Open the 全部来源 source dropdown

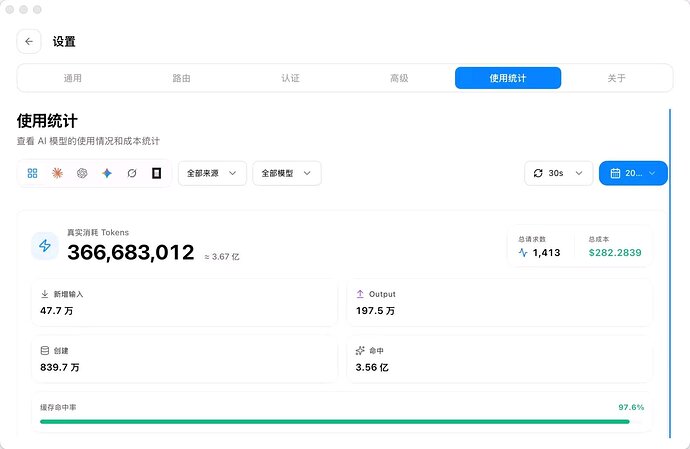click(212, 173)
